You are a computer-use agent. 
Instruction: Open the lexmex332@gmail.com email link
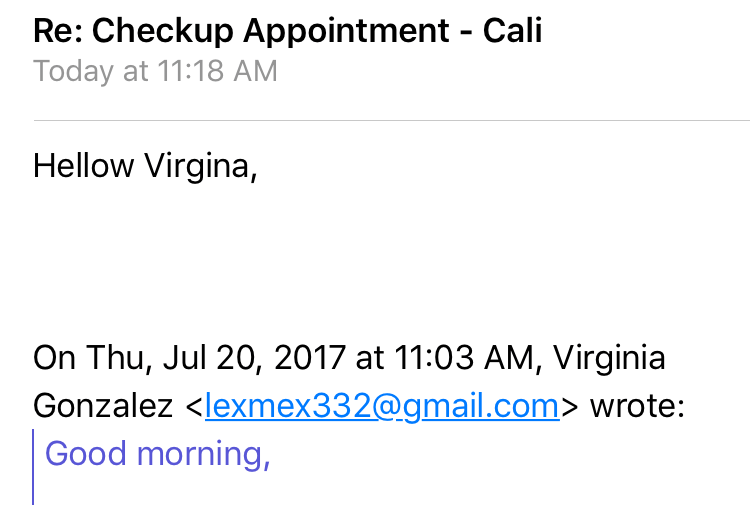381,406
